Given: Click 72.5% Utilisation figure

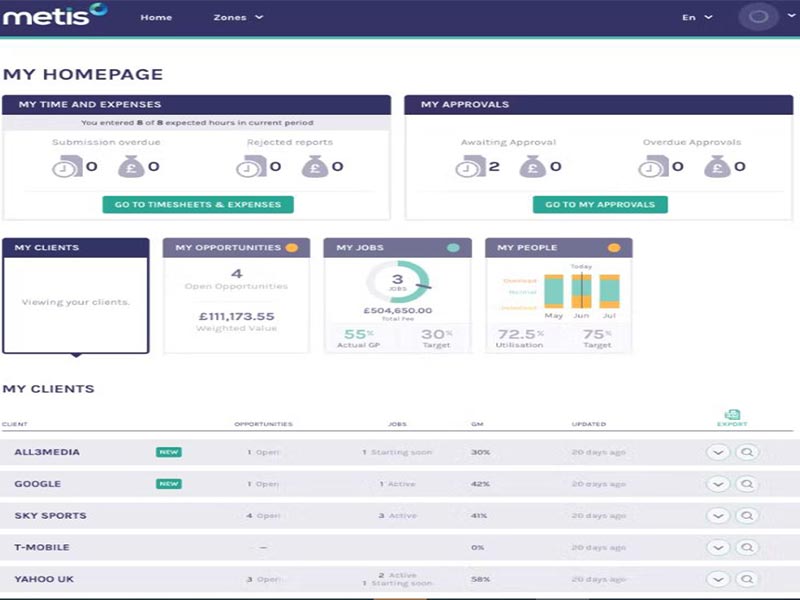Looking at the screenshot, I should point(520,334).
